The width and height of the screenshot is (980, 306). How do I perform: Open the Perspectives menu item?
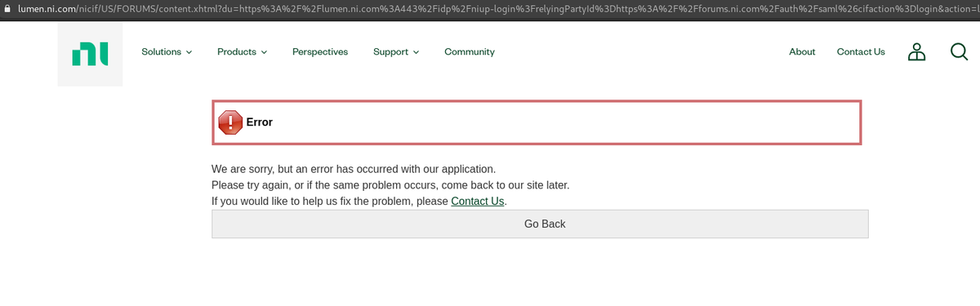click(320, 51)
